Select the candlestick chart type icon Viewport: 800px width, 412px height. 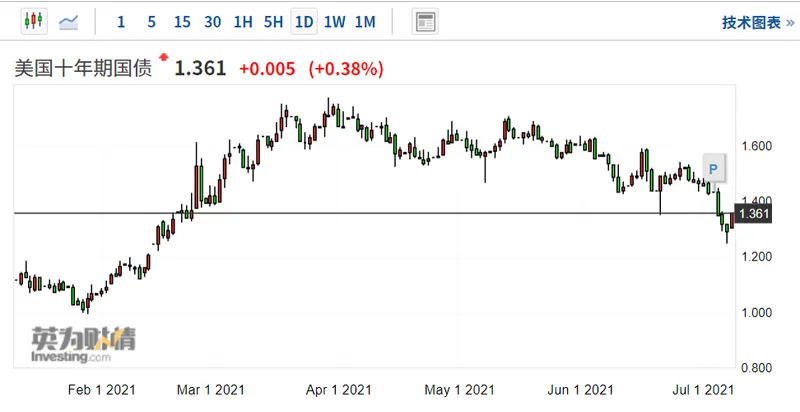34,21
